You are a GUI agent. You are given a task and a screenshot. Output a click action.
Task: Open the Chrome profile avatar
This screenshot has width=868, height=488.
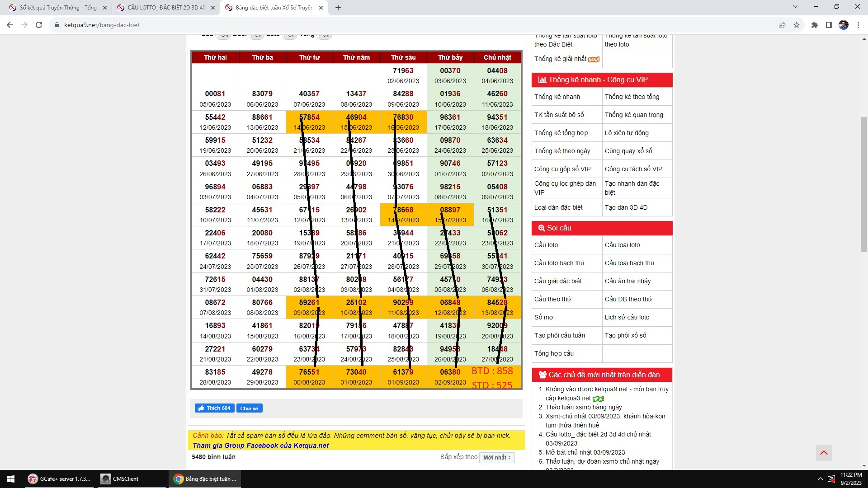tap(843, 25)
